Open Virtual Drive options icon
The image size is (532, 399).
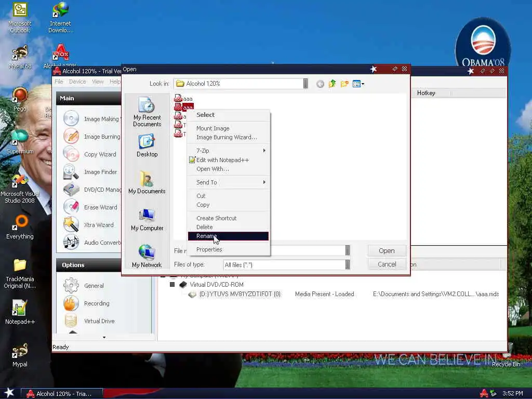(x=71, y=321)
